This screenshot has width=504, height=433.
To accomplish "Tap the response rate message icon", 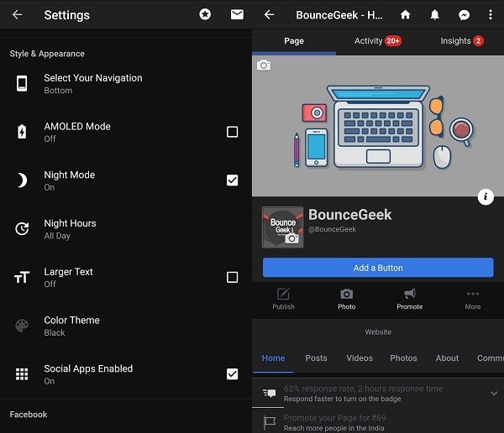I will [270, 394].
